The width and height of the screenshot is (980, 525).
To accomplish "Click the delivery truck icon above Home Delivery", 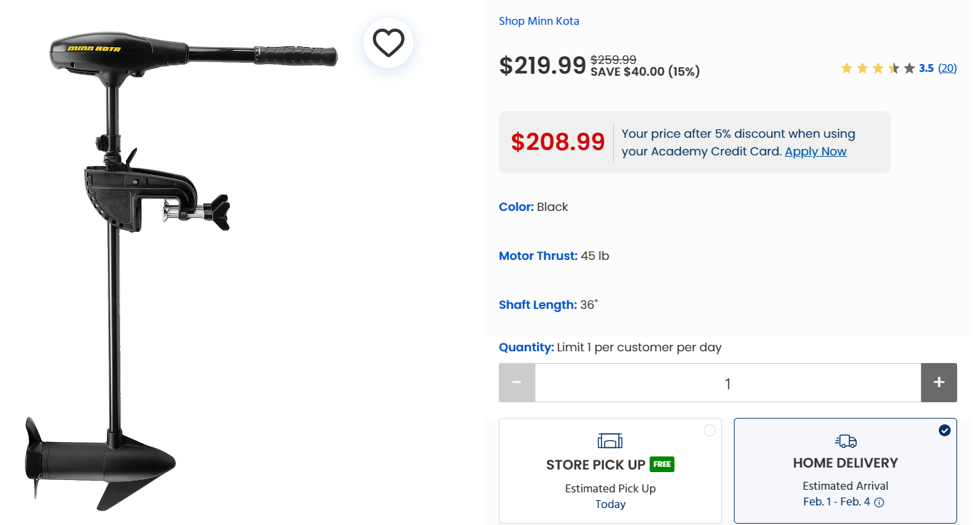I will [846, 441].
